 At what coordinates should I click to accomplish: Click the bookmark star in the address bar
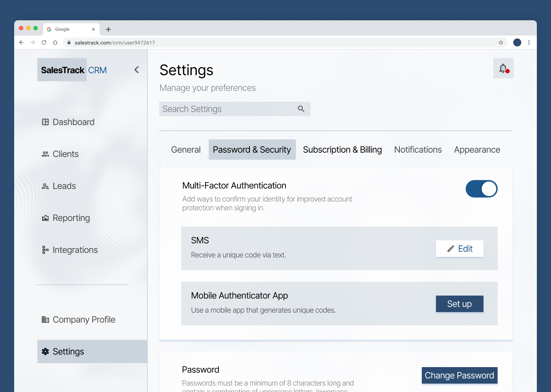501,42
